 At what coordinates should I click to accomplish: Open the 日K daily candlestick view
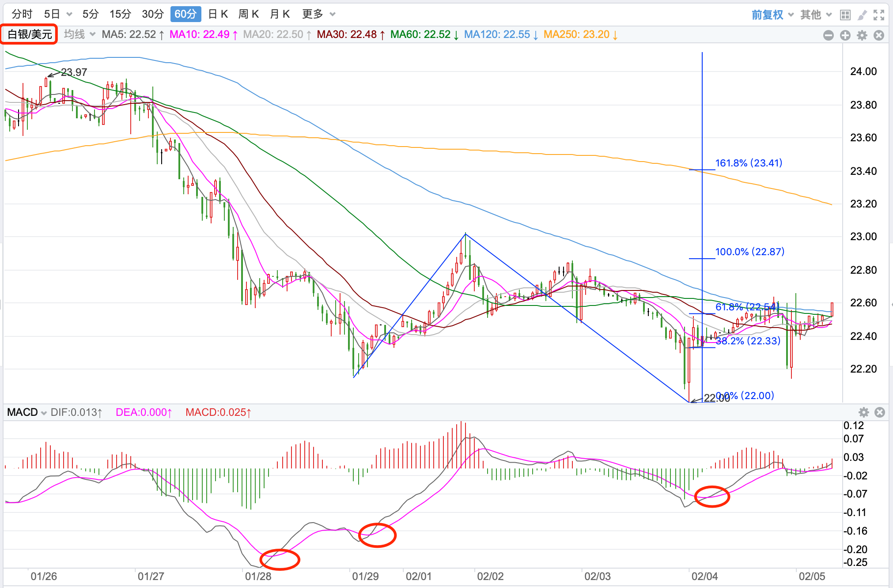click(x=218, y=14)
